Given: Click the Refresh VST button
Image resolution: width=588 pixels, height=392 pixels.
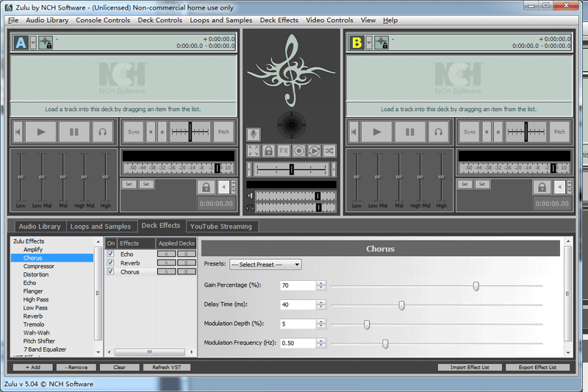Looking at the screenshot, I should [167, 367].
